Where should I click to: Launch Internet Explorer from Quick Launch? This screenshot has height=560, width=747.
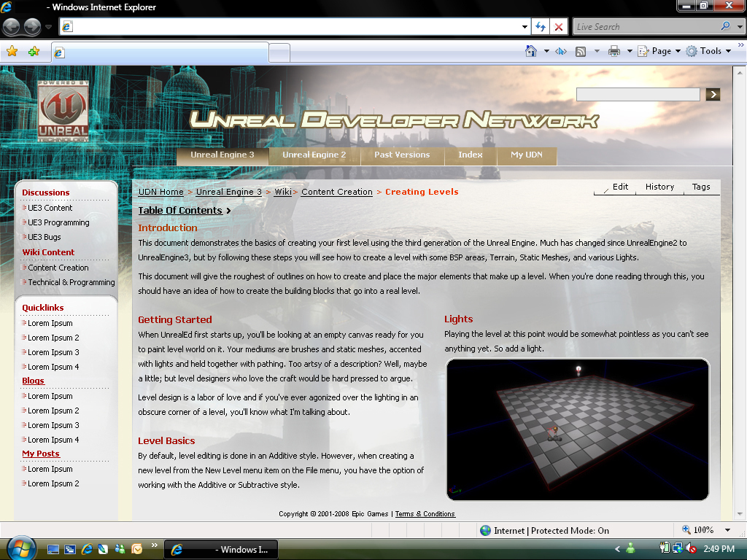[87, 550]
